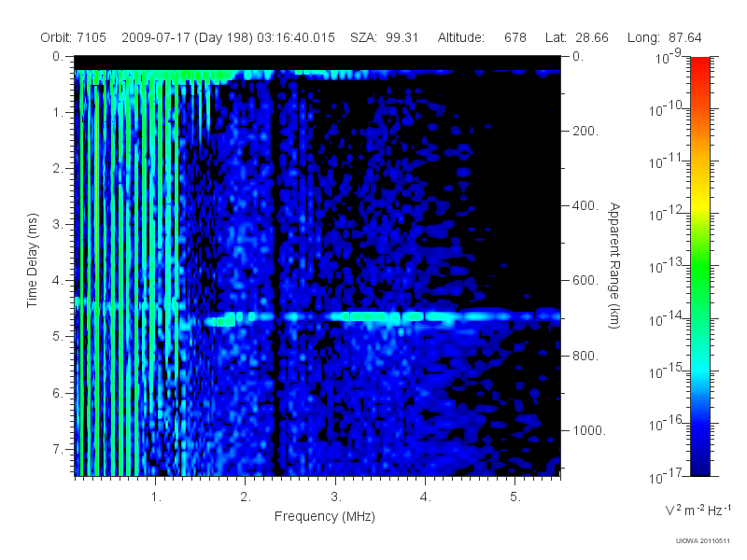Click the 10^-12 color scale label
This screenshot has width=747, height=560.
point(666,214)
